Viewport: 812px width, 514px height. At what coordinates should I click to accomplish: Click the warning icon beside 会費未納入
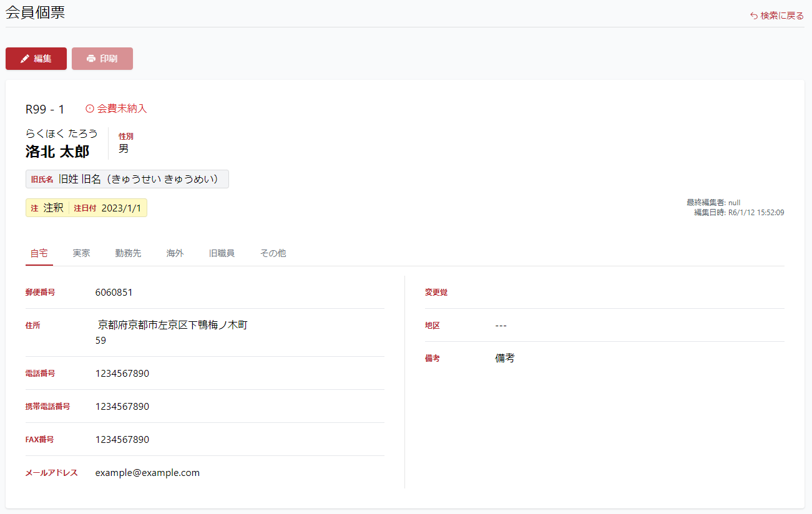[90, 109]
